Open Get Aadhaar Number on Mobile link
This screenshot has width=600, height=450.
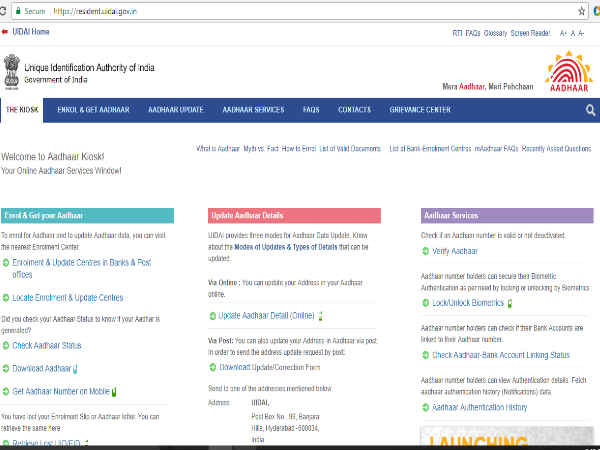61,391
